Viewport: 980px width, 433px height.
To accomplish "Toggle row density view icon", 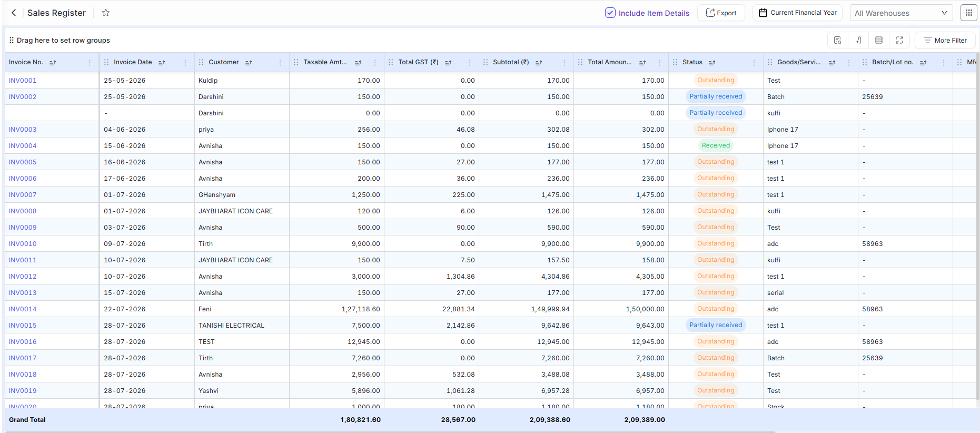I will pyautogui.click(x=879, y=40).
